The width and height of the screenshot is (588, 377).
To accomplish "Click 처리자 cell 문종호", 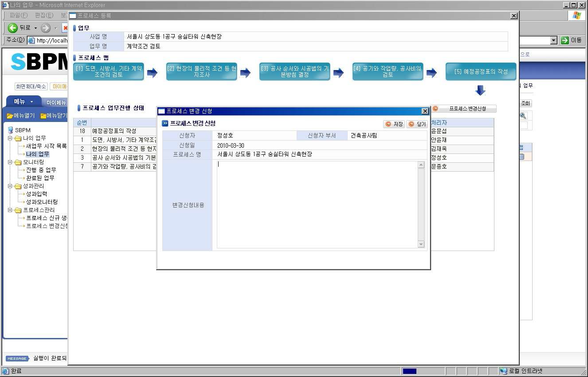I will 462,167.
